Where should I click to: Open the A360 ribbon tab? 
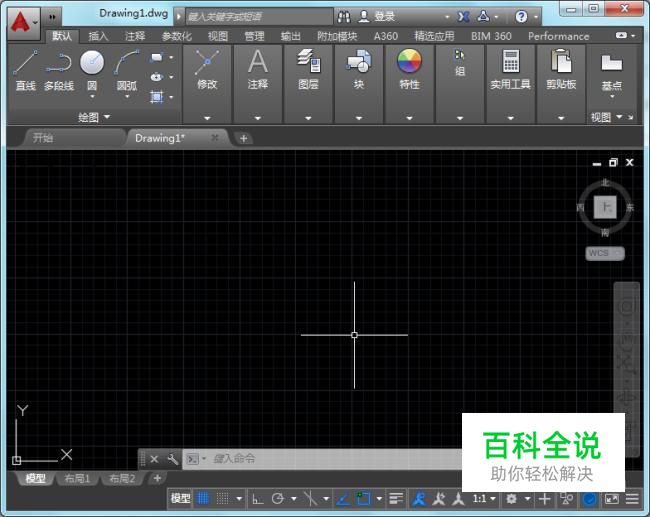click(x=386, y=36)
